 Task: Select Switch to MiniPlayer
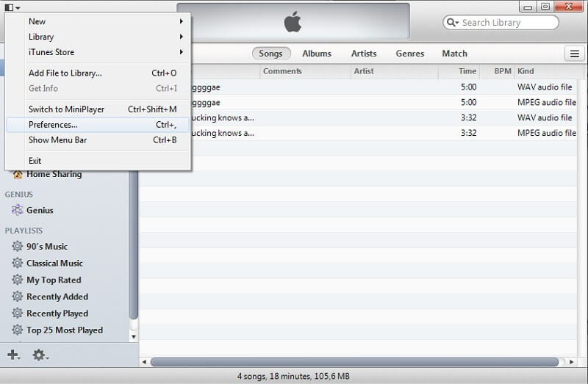pos(98,109)
